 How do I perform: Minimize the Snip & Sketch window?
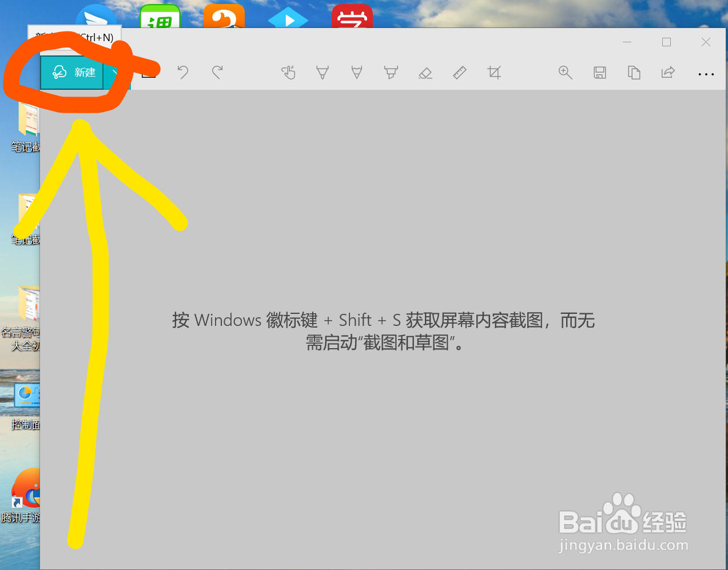click(627, 42)
